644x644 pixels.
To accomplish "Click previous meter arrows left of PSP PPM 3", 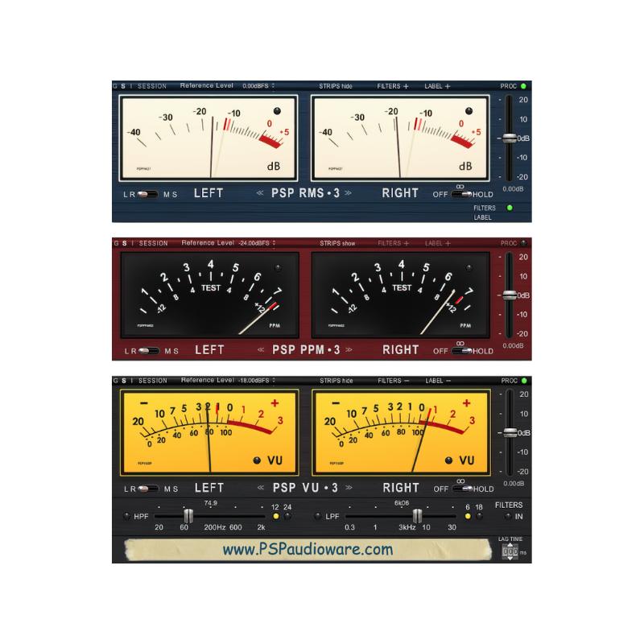I will coord(261,349).
